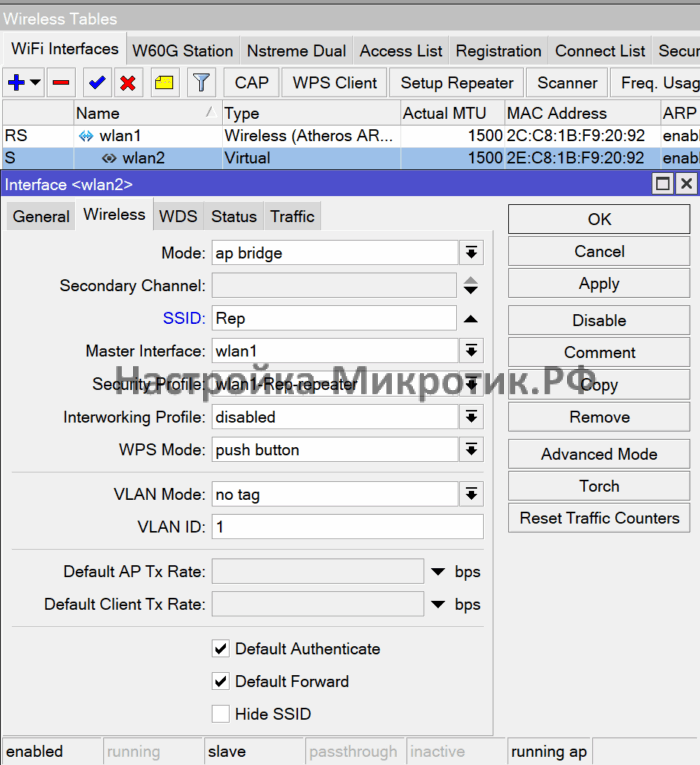Click the wlan2 virtual interface icon
Image resolution: width=700 pixels, height=765 pixels.
109,158
